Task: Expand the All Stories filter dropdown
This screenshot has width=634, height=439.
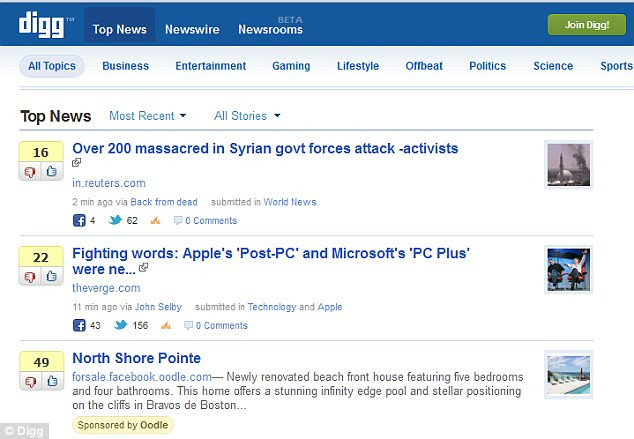Action: click(247, 116)
